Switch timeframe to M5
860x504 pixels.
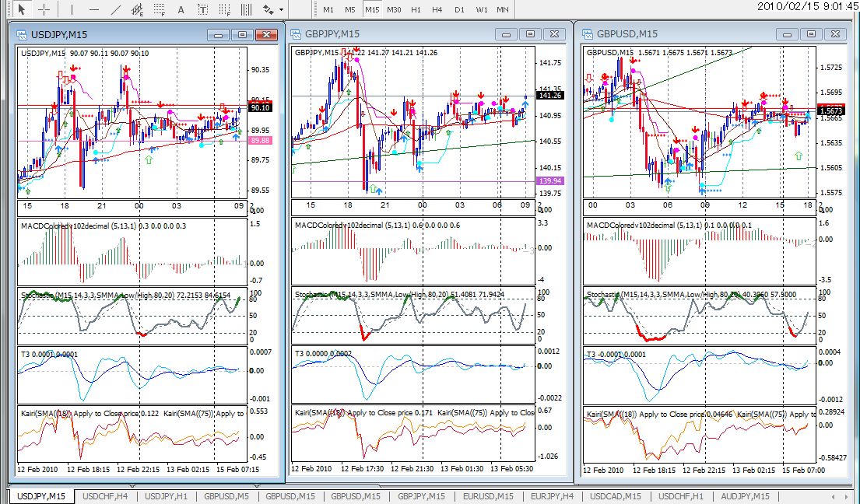click(x=350, y=9)
